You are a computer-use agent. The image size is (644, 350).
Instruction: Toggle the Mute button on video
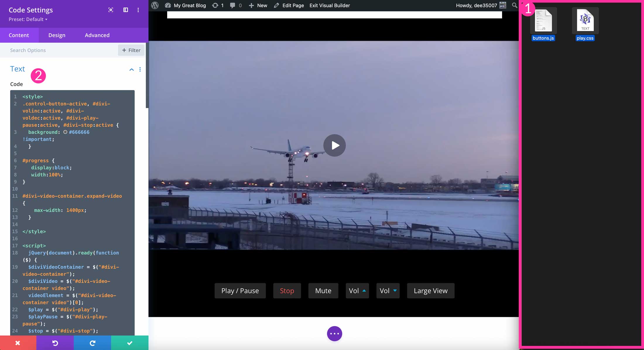(x=323, y=290)
